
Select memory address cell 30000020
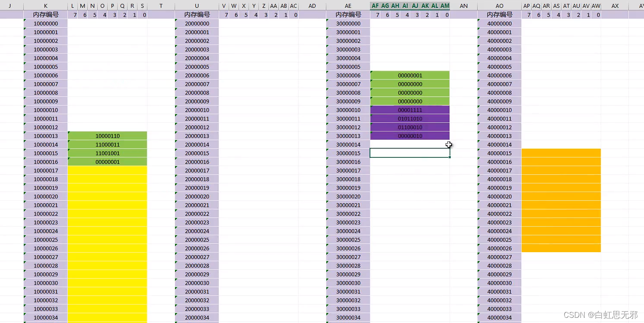(x=348, y=196)
